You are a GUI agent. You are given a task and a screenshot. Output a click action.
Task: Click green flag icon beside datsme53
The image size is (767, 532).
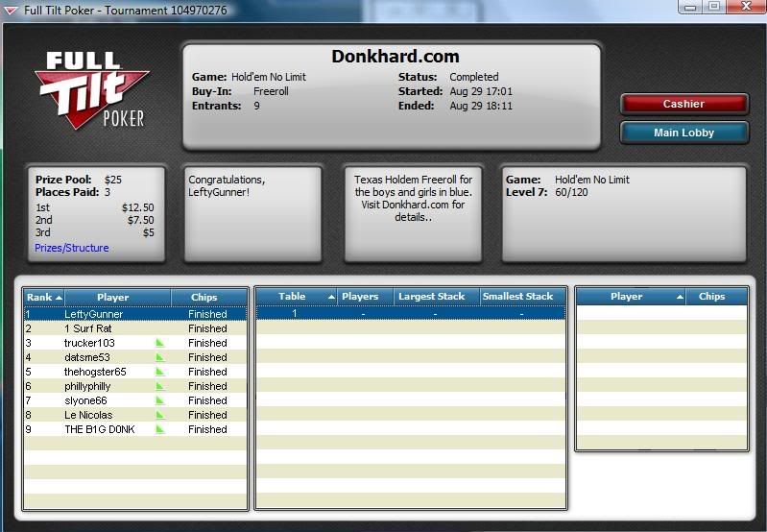[160, 357]
